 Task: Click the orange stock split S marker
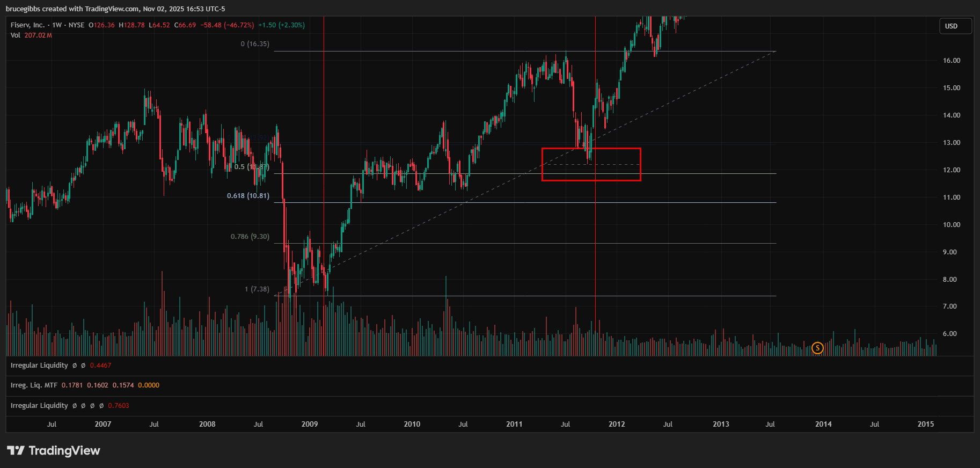(x=817, y=348)
